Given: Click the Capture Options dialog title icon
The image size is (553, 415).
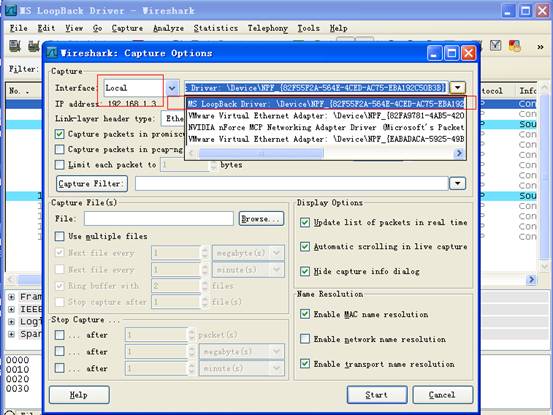Looking at the screenshot, I should (52, 53).
